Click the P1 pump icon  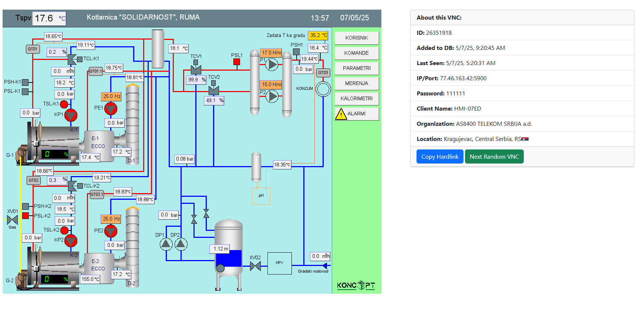(x=272, y=65)
